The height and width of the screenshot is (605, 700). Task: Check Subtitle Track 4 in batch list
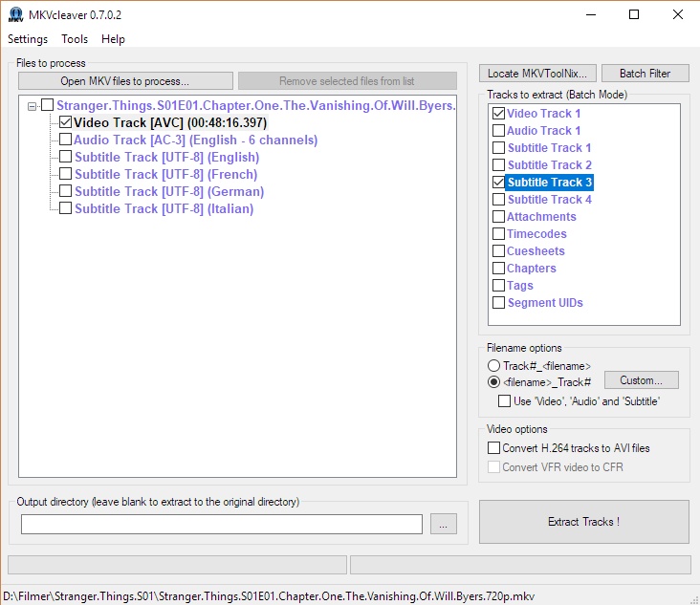(498, 200)
